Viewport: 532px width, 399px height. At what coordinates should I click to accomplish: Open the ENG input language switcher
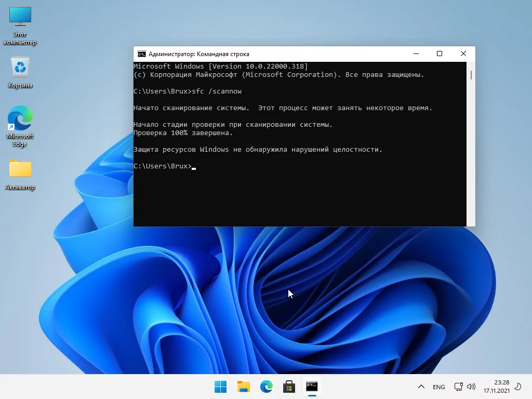[439, 387]
